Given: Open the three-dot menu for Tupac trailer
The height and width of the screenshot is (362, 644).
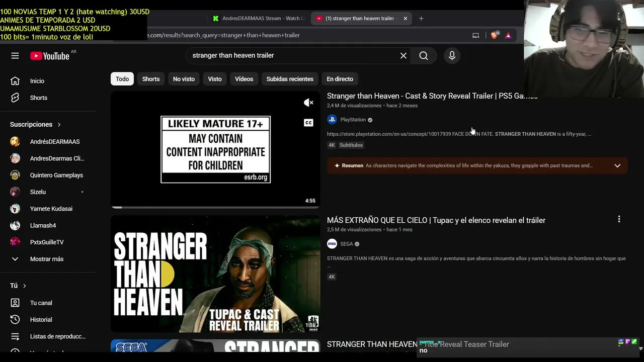Looking at the screenshot, I should click(x=619, y=219).
